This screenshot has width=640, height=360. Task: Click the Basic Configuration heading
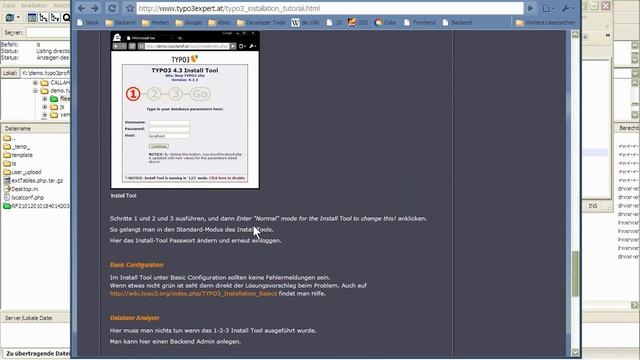[x=136, y=265]
